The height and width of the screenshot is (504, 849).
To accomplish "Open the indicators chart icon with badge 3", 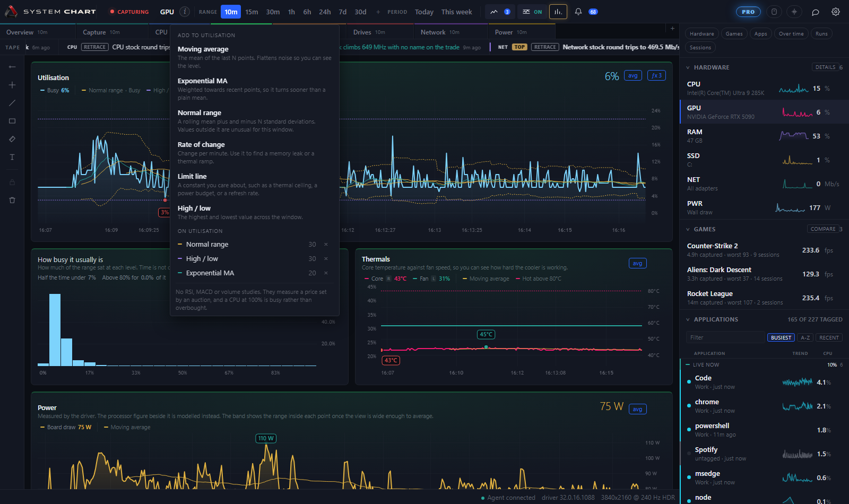I will [x=500, y=12].
